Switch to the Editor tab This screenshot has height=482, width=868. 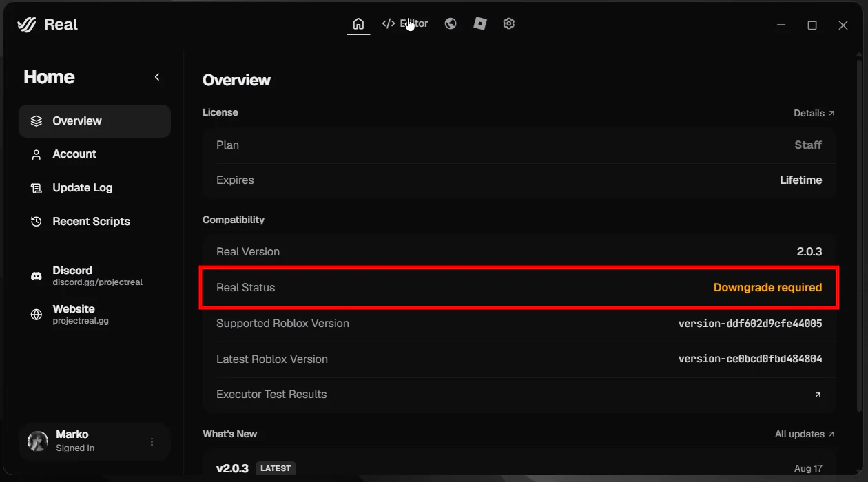pos(405,23)
